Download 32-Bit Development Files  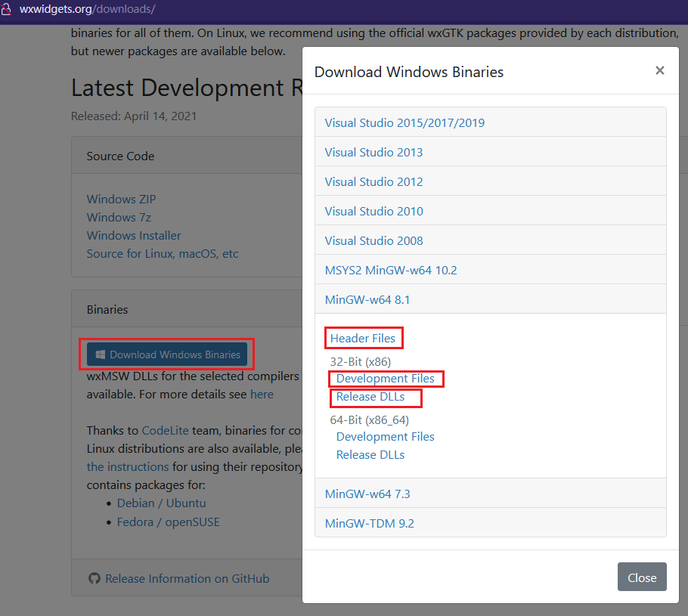coord(386,378)
